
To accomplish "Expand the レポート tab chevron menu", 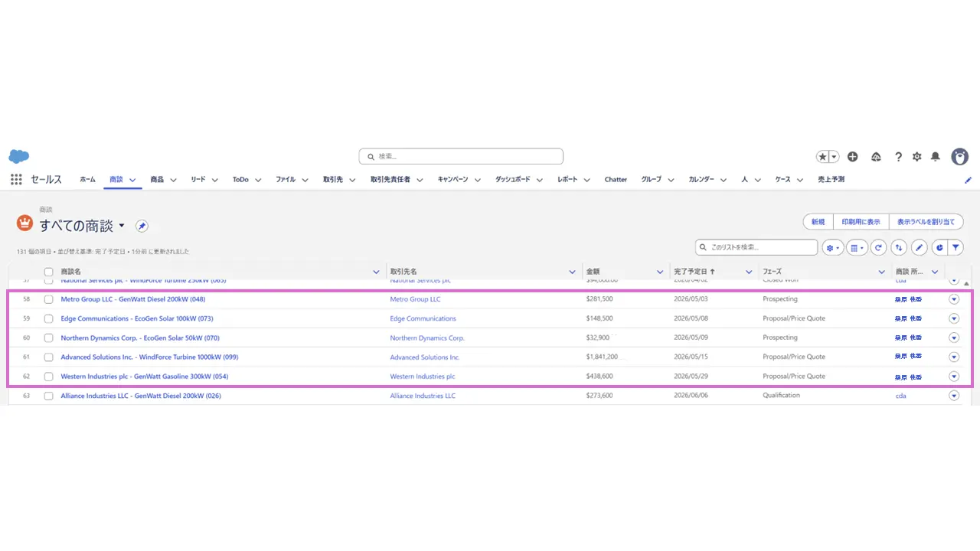I will point(587,180).
